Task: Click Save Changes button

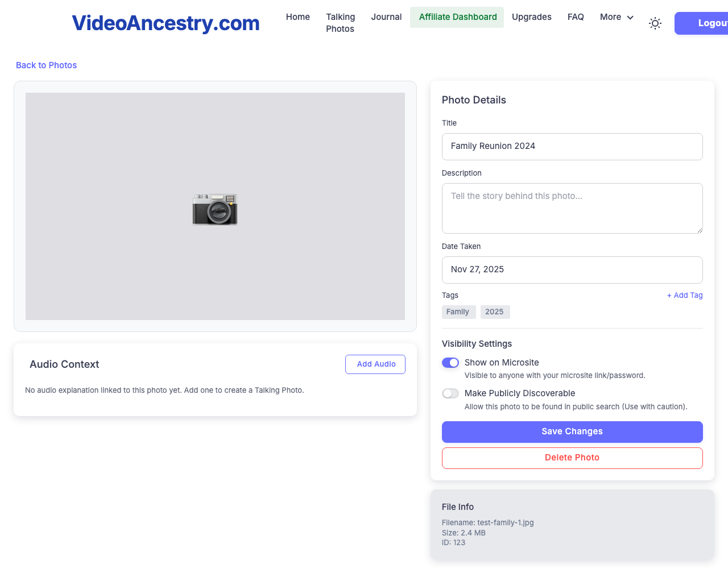Action: coord(572,431)
